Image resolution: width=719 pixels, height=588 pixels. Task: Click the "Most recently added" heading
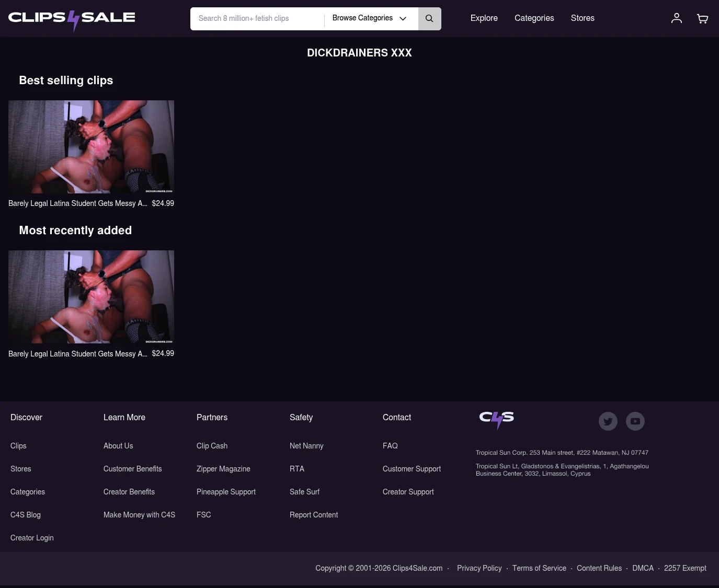pyautogui.click(x=75, y=230)
